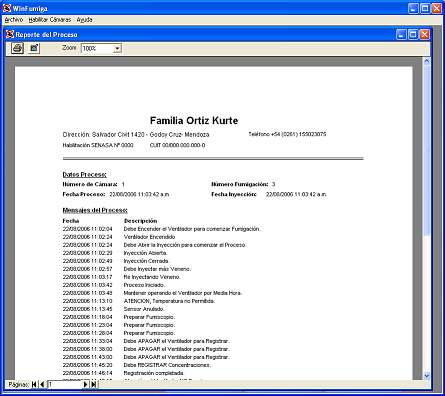
Task: Go to the previous report page
Action: (x=42, y=384)
